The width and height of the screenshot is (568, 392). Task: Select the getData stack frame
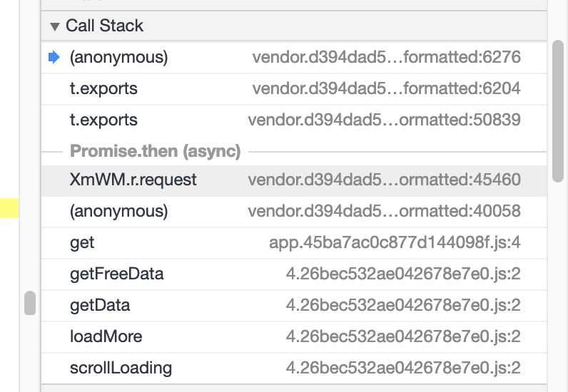pyautogui.click(x=100, y=306)
